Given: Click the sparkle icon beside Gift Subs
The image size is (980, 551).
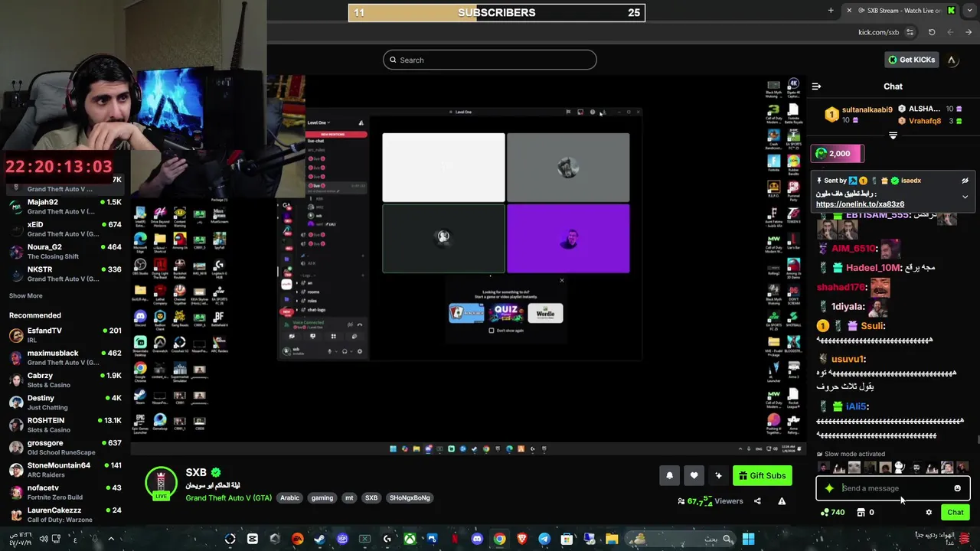Looking at the screenshot, I should click(718, 475).
